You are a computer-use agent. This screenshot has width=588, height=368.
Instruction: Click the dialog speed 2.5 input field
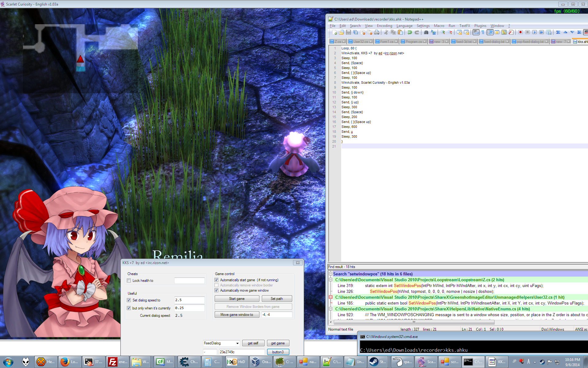tap(189, 300)
